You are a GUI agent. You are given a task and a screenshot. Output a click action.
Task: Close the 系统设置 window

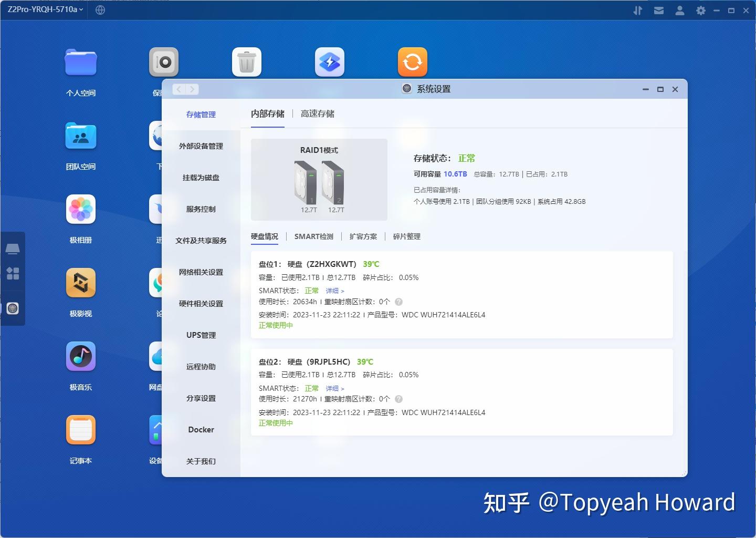(675, 89)
